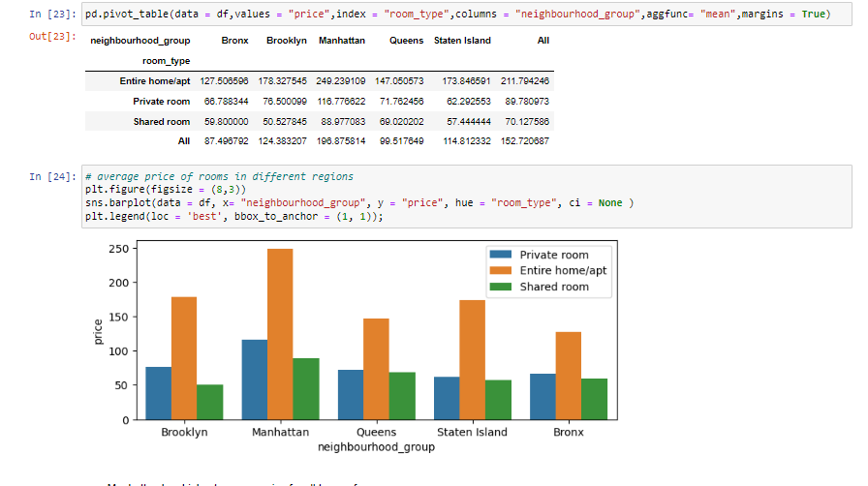Click cell value 173.846591
Image resolution: width=868 pixels, height=486 pixels.
(466, 81)
